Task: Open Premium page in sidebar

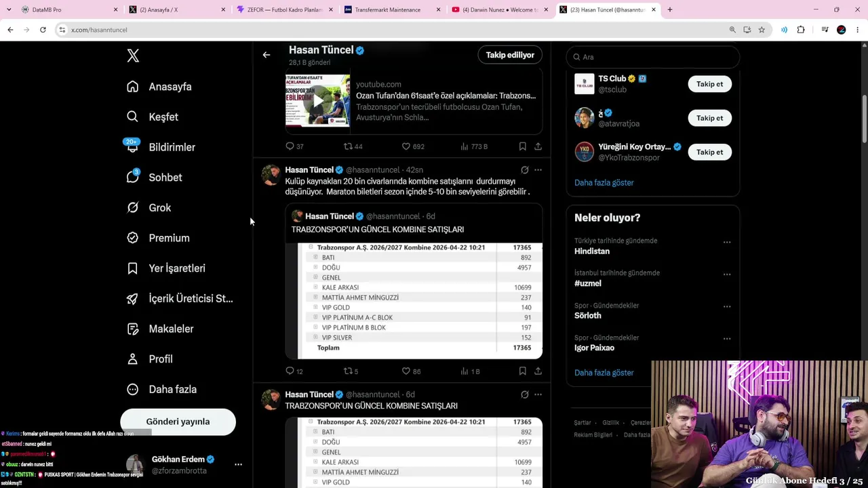Action: (158, 238)
